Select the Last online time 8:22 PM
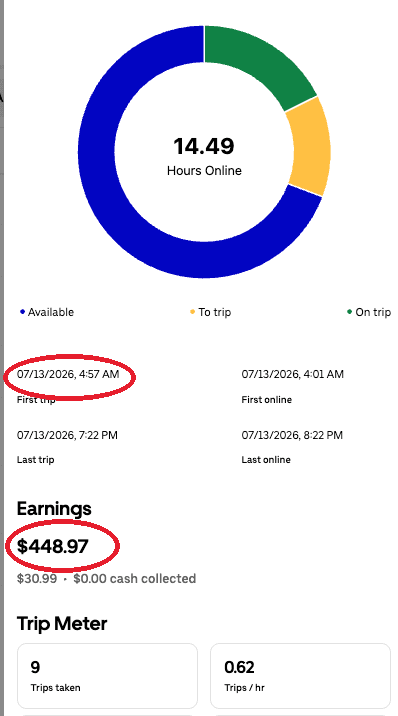The height and width of the screenshot is (716, 398). pos(292,435)
